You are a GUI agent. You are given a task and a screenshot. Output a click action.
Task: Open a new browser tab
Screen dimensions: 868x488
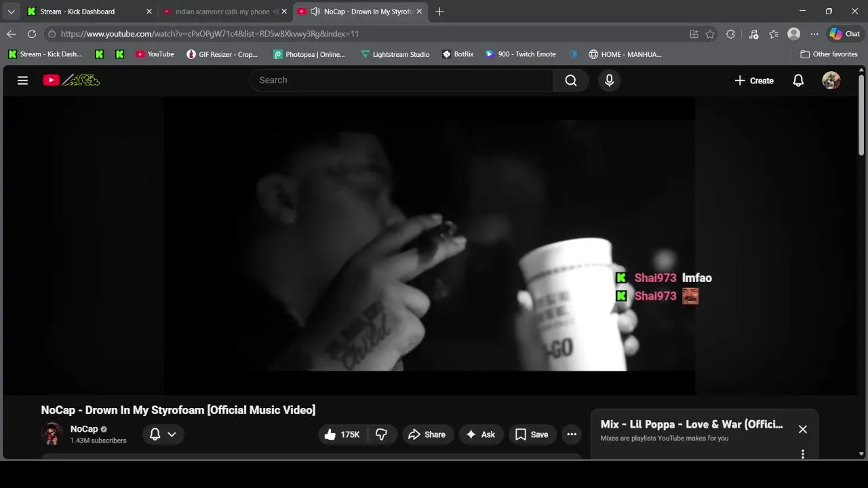click(x=439, y=12)
